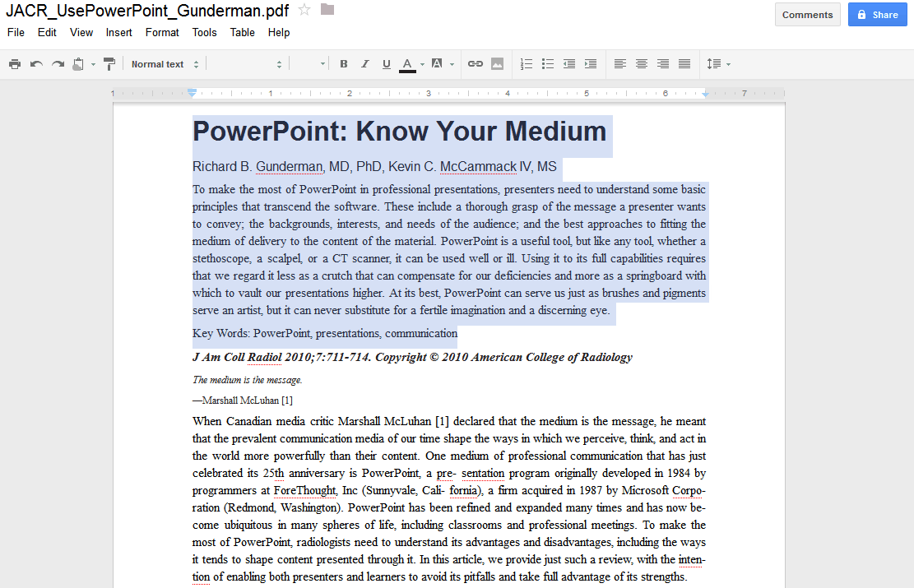Redo the last change

[56, 63]
